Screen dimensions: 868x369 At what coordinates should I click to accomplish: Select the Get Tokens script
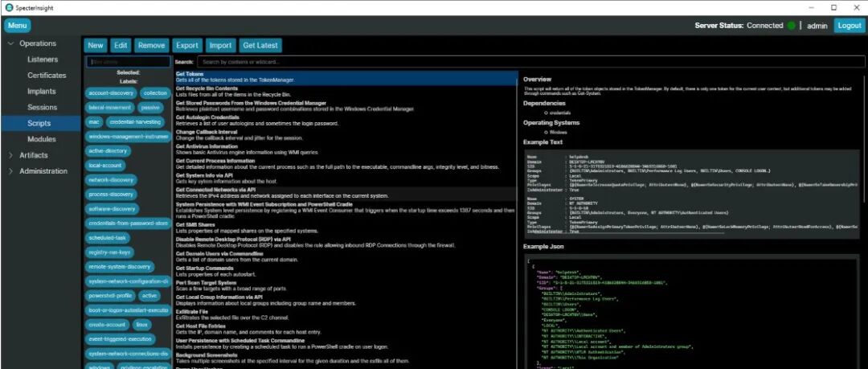click(x=346, y=77)
